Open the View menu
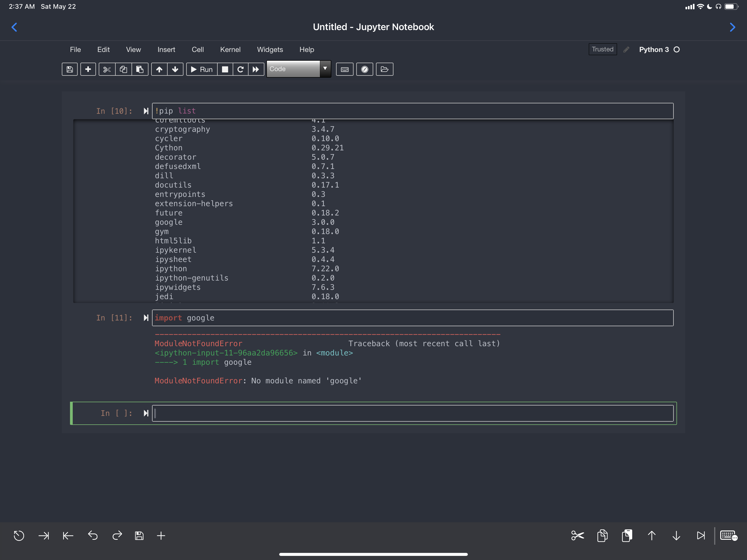Viewport: 747px width, 560px height. click(x=133, y=49)
